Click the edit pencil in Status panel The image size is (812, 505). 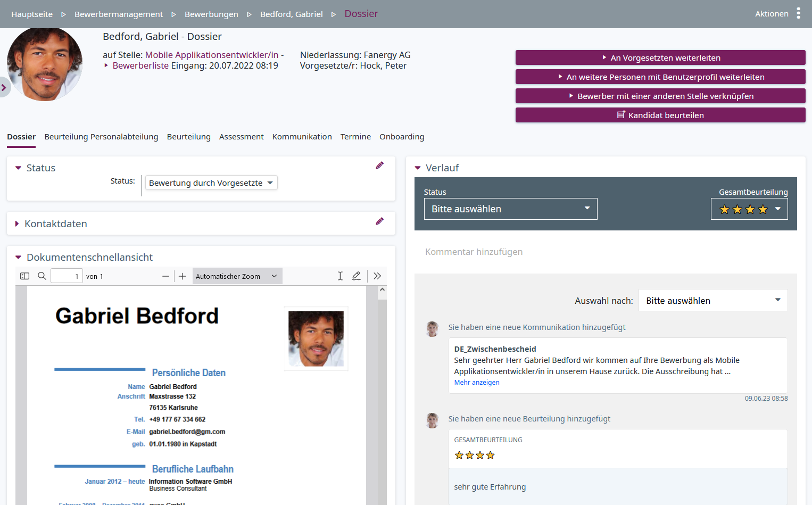click(x=379, y=165)
